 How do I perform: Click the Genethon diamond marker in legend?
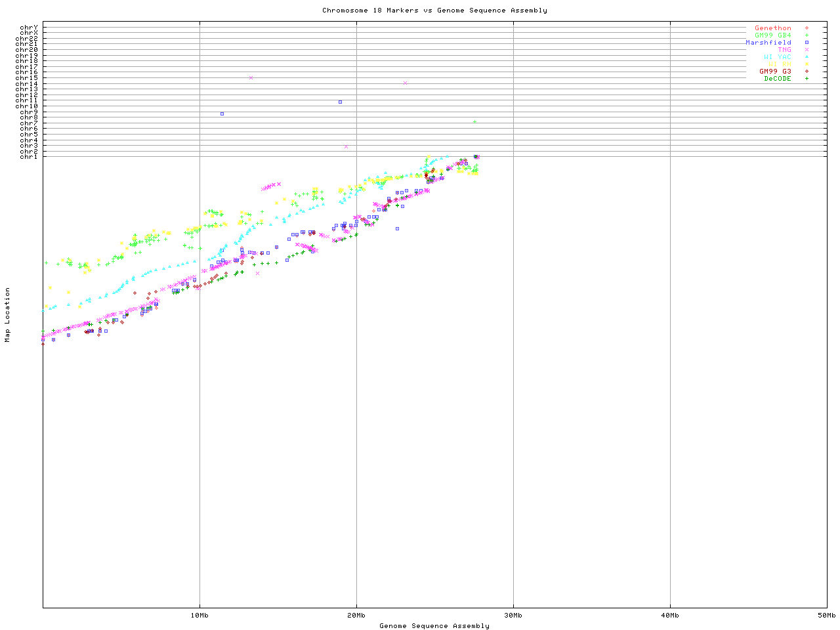click(x=807, y=28)
